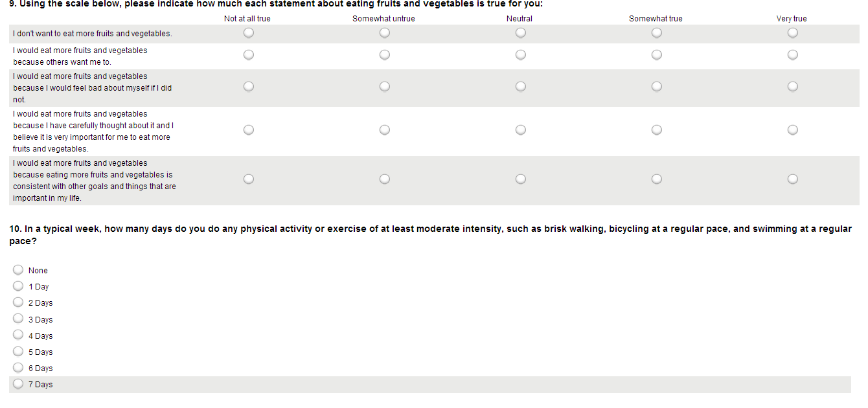
Task: Pick '3 Days' of weekly exercise
Action: coord(19,319)
